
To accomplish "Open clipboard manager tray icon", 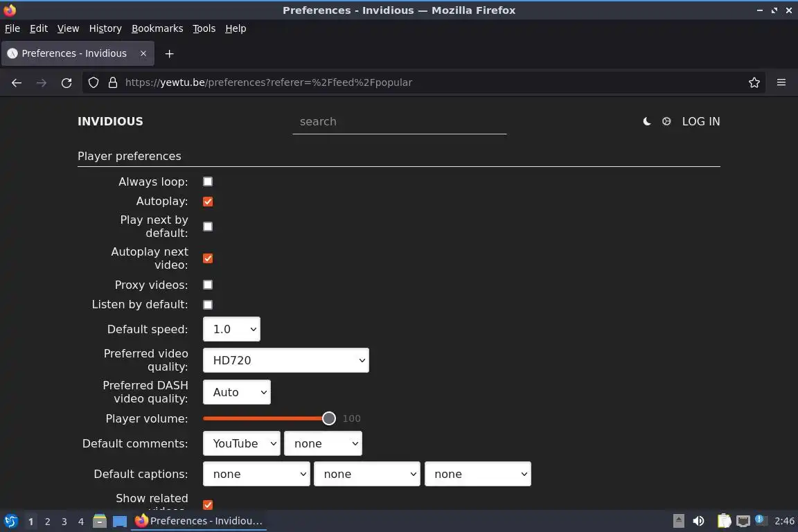I will (724, 521).
